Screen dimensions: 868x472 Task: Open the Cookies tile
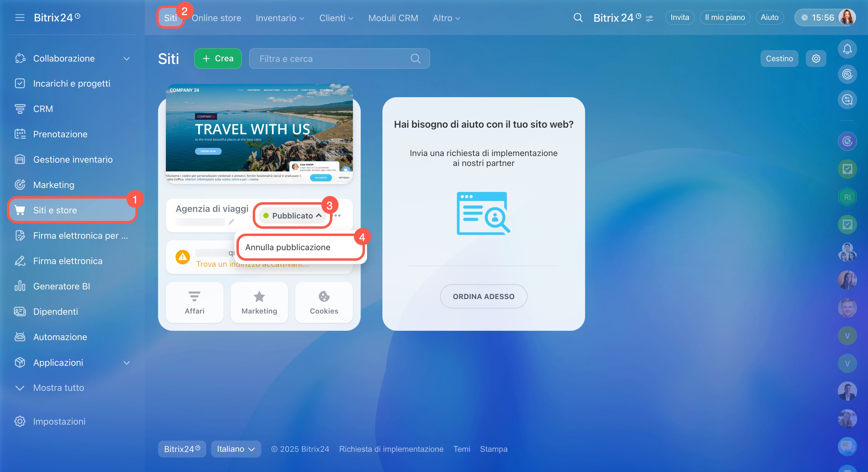(x=324, y=302)
